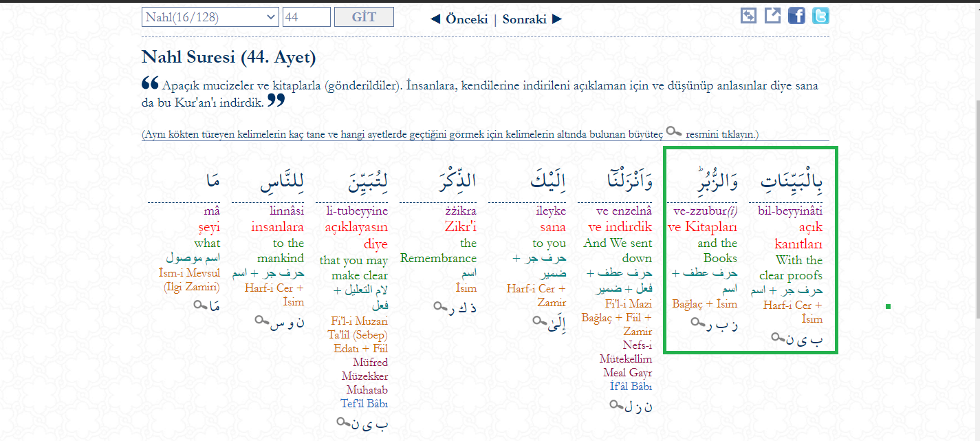Viewport: 980px width, 441px height.
Task: Click the magnifier next to root ن و س
Action: coord(262,319)
